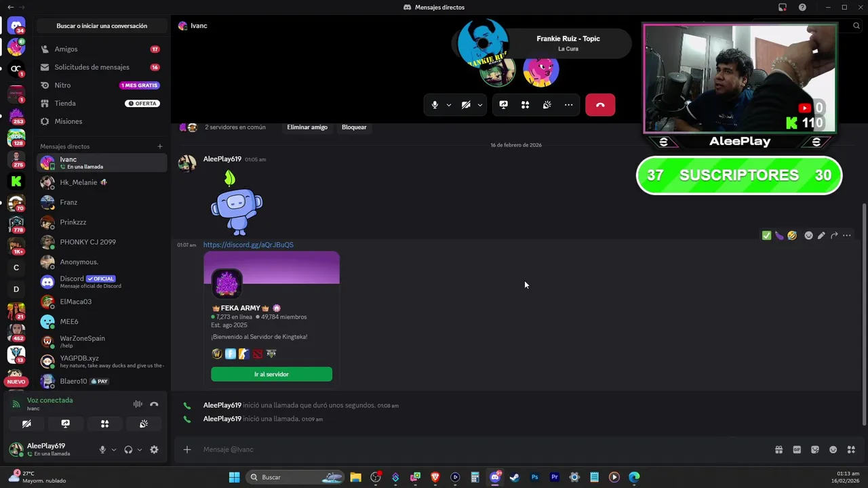Open soundboard from the call controls
Screen dimensions: 868x488
tap(547, 105)
